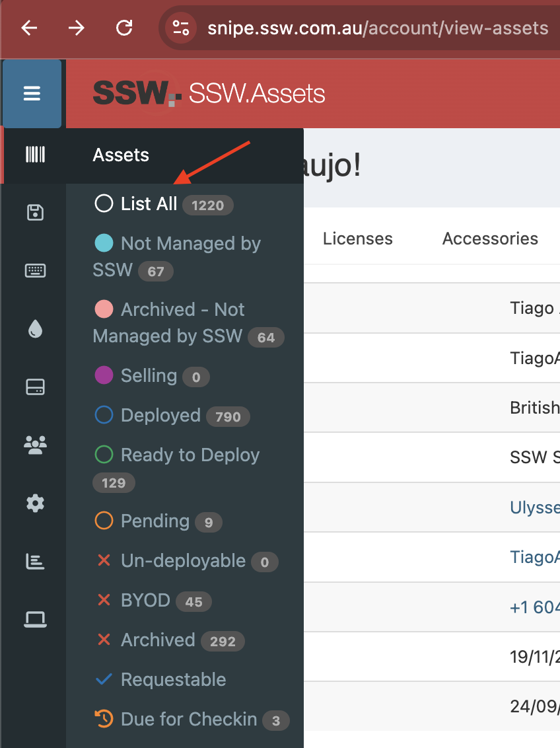560x748 pixels.
Task: Open Settings gear icon in sidebar
Action: click(x=35, y=504)
